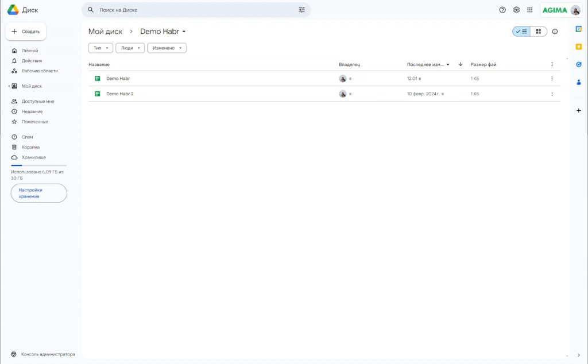This screenshot has width=588, height=364.
Task: Expand the Мой диск tree arrow
Action: point(9,86)
